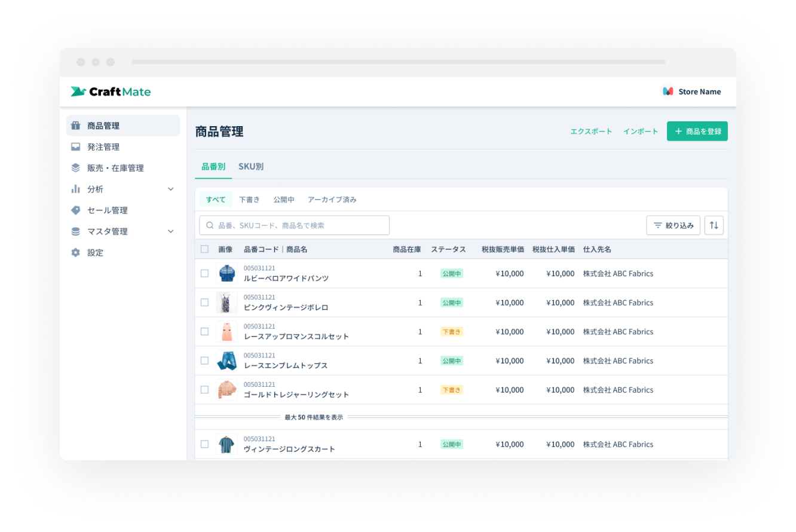The height and width of the screenshot is (532, 796).
Task: Click the gear icon beside 設定
Action: pos(75,253)
